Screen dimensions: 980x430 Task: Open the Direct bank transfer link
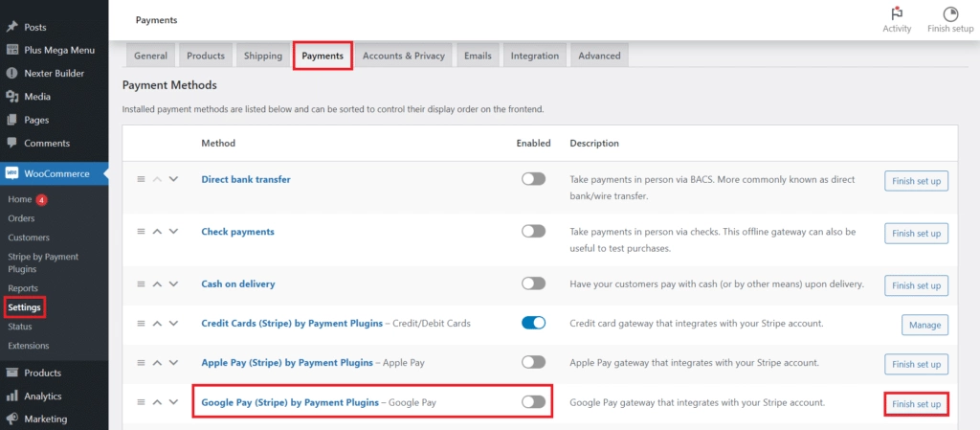pos(246,179)
